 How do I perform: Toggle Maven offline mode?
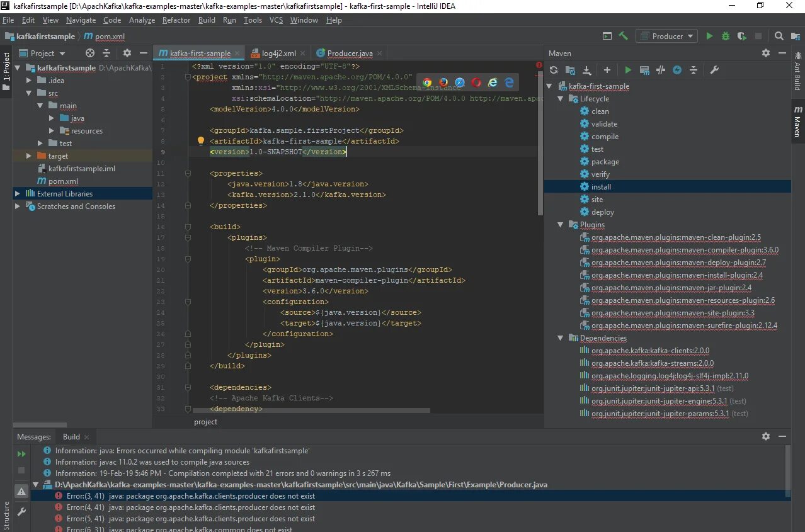pos(661,71)
